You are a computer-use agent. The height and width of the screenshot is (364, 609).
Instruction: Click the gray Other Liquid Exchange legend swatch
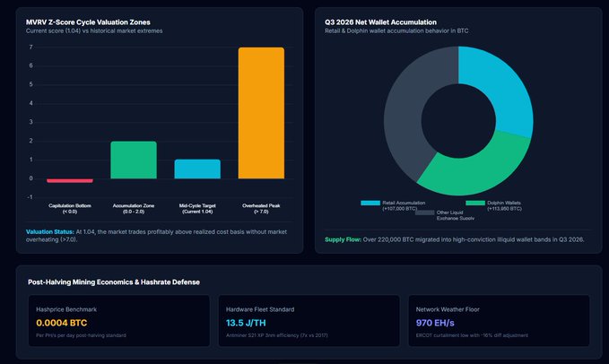[424, 212]
